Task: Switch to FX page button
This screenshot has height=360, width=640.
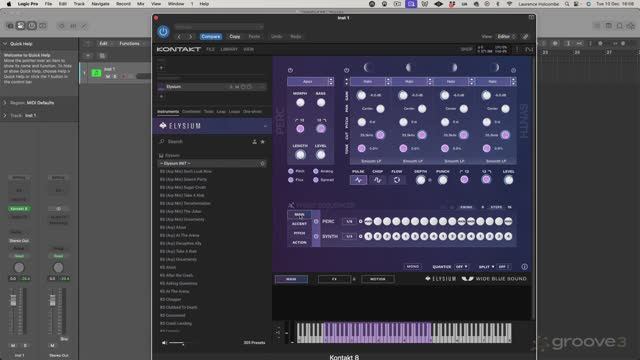Action: coord(334,279)
